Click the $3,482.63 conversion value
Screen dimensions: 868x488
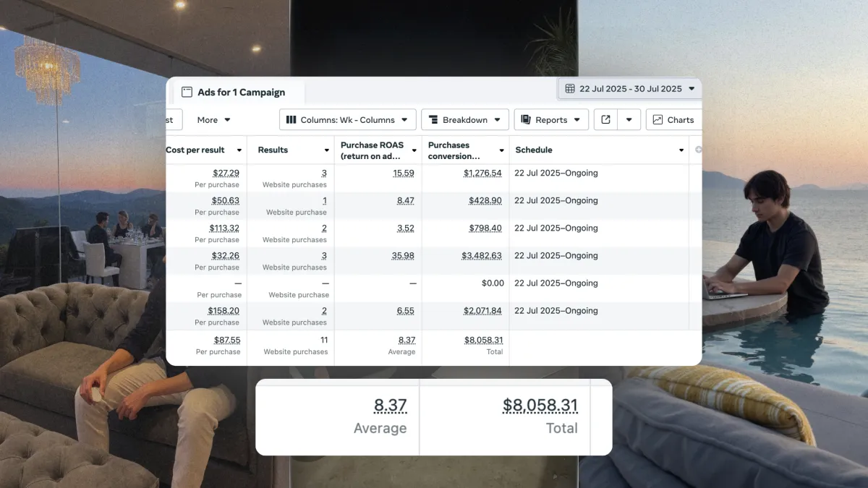(482, 256)
